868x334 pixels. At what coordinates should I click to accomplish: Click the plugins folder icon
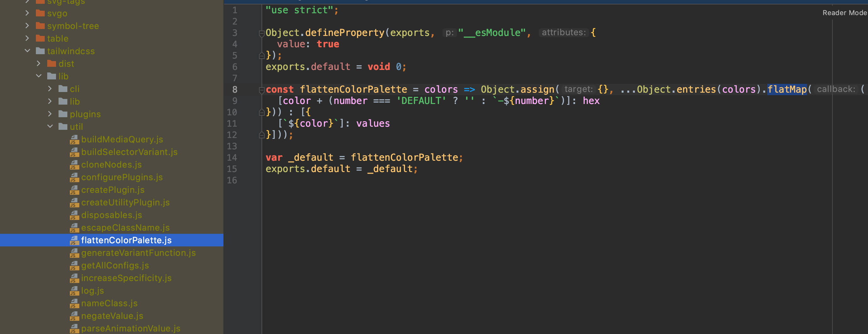click(63, 114)
